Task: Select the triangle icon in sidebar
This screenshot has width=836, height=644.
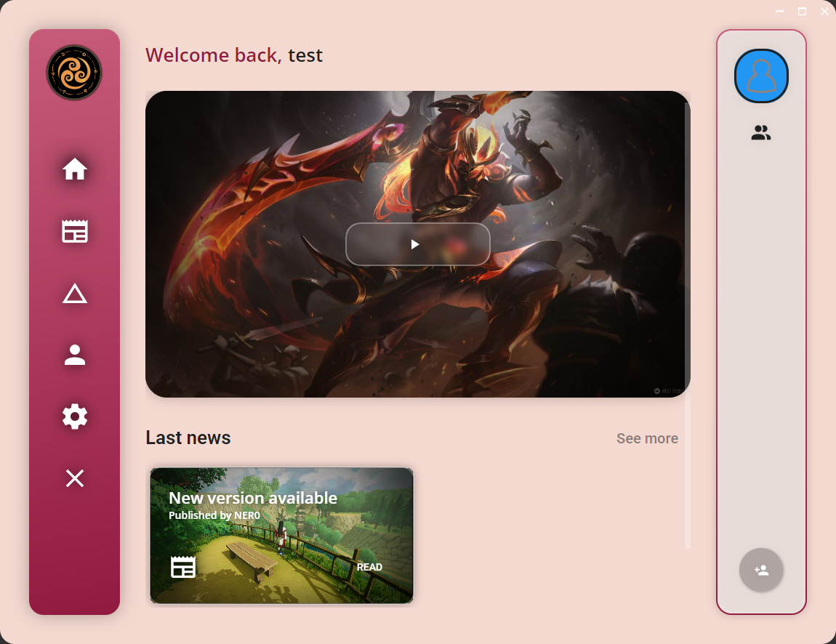Action: pyautogui.click(x=75, y=294)
